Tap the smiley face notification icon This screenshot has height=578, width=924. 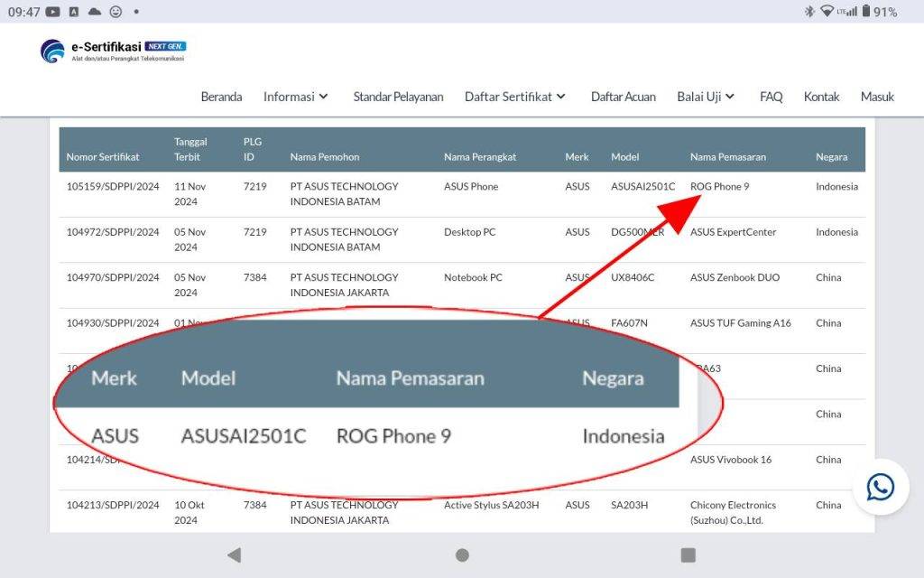[116, 12]
